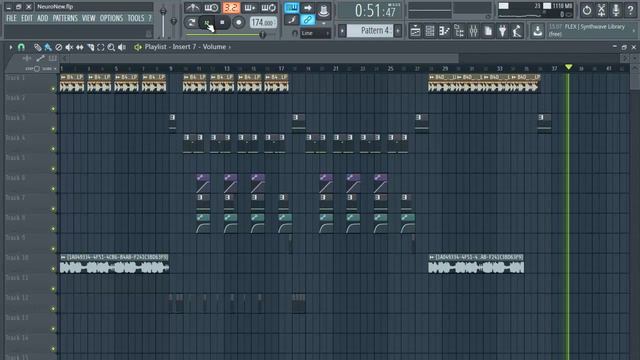Click the auto-scroll arrow icon
The image size is (640, 360).
pyautogui.click(x=308, y=8)
